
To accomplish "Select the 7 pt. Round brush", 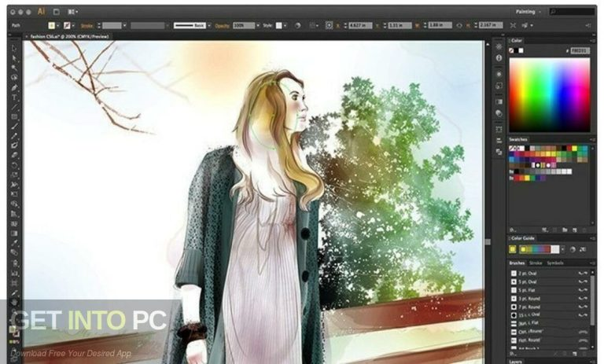I will coord(549,307).
